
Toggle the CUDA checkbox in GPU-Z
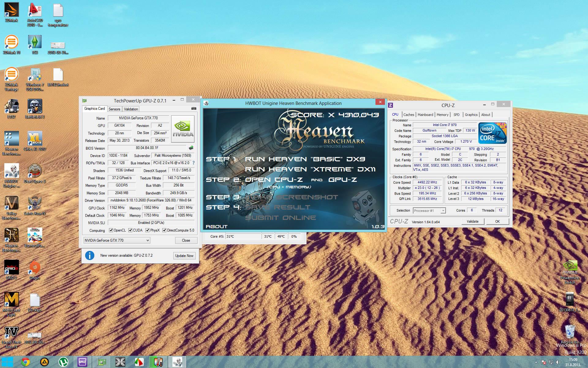pos(130,230)
